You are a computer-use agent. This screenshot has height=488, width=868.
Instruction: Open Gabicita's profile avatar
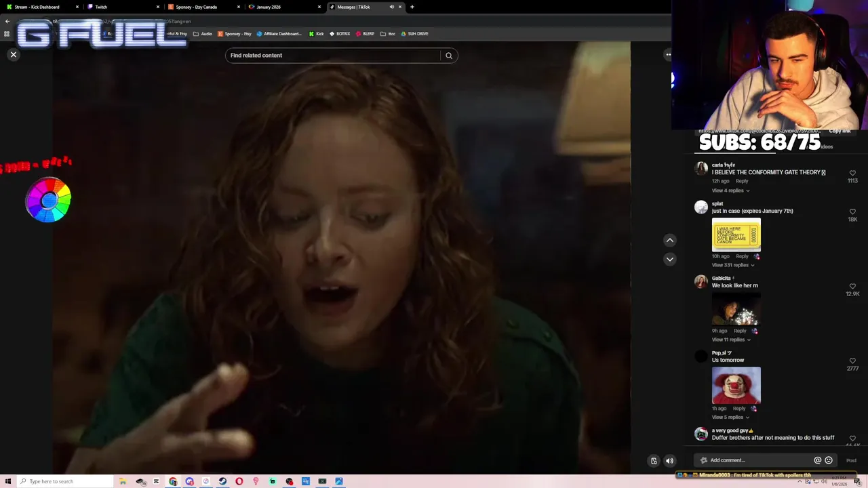click(x=701, y=282)
